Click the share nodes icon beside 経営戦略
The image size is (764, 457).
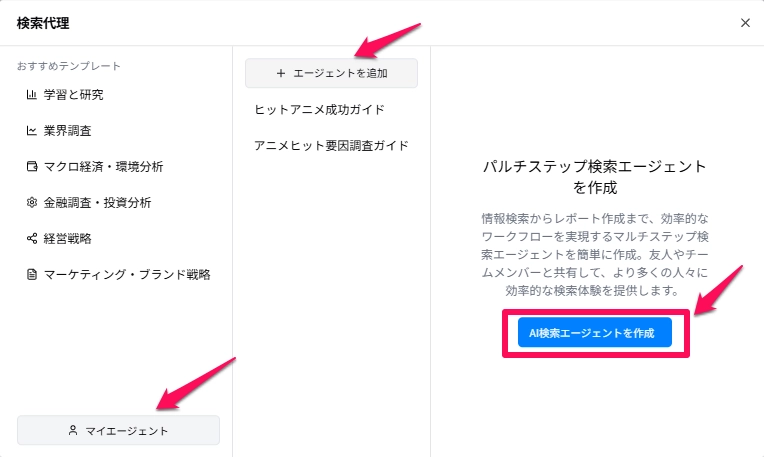tap(32, 238)
